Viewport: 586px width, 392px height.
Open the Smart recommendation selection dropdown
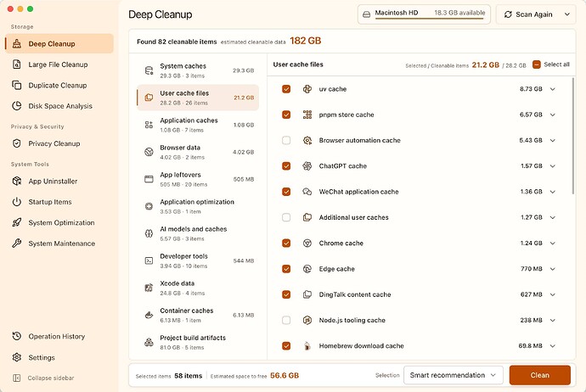tap(454, 375)
